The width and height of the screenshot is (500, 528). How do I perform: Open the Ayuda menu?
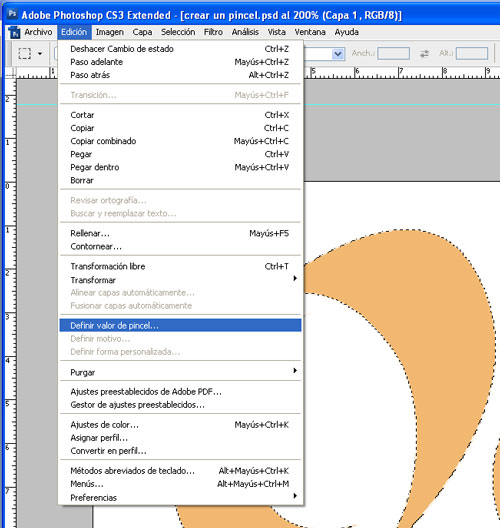click(x=346, y=32)
